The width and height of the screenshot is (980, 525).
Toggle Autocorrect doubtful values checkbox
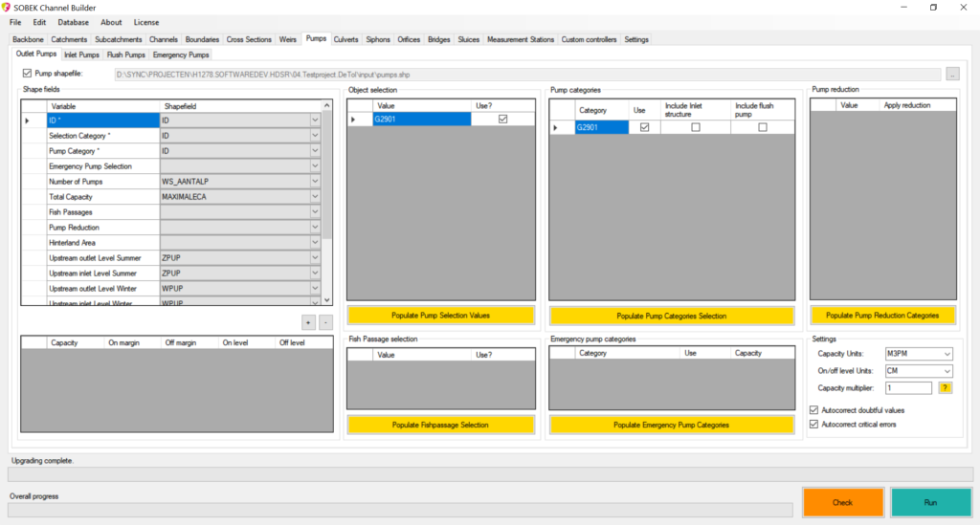pos(814,410)
